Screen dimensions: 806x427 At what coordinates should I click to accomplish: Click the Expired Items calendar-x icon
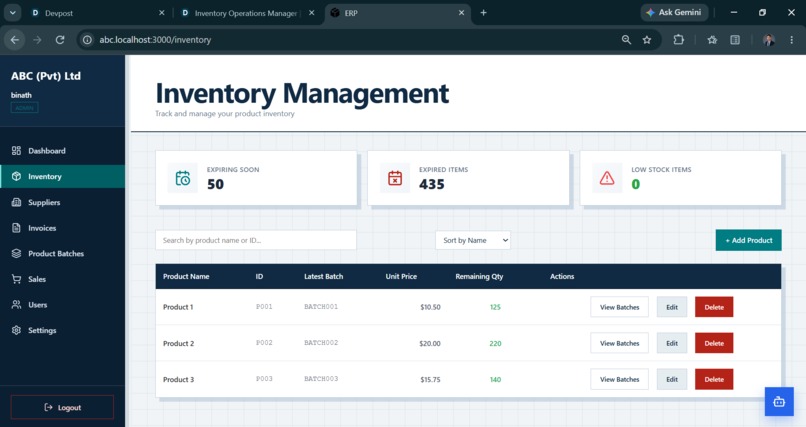coord(395,178)
